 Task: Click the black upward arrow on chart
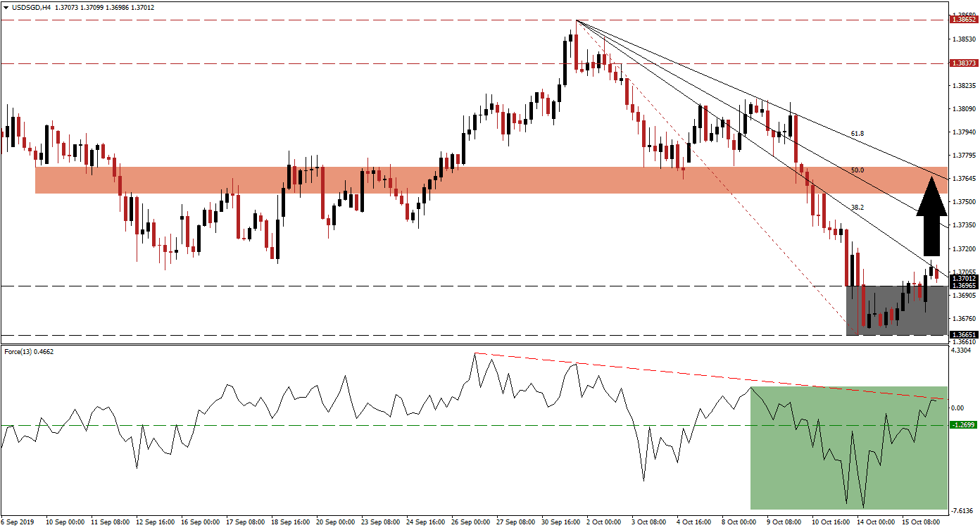tap(931, 217)
